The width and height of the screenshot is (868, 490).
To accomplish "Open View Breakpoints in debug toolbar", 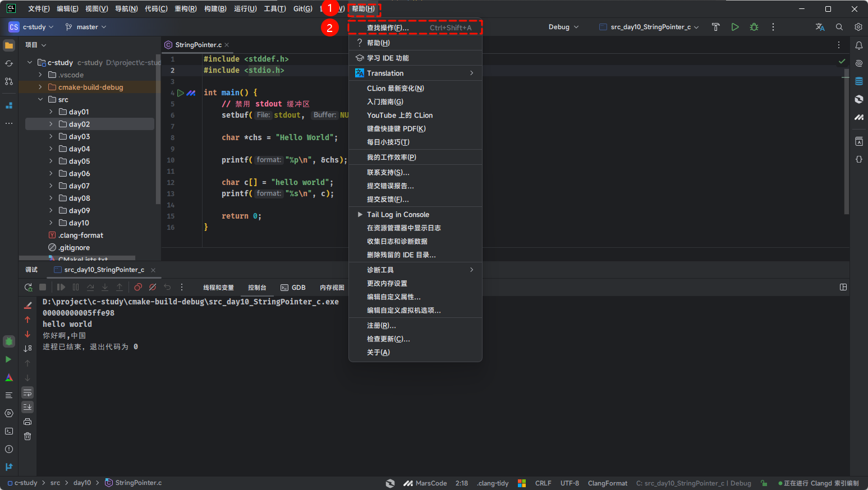I will coord(138,287).
